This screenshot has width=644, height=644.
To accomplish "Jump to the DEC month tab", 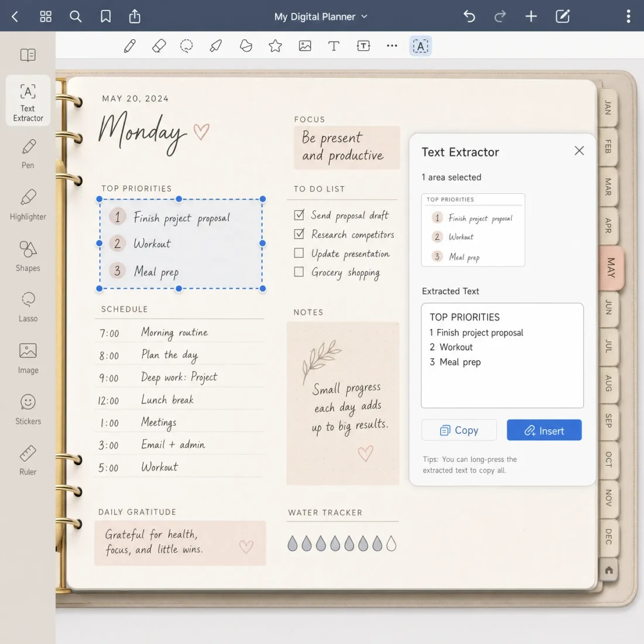I will [608, 536].
